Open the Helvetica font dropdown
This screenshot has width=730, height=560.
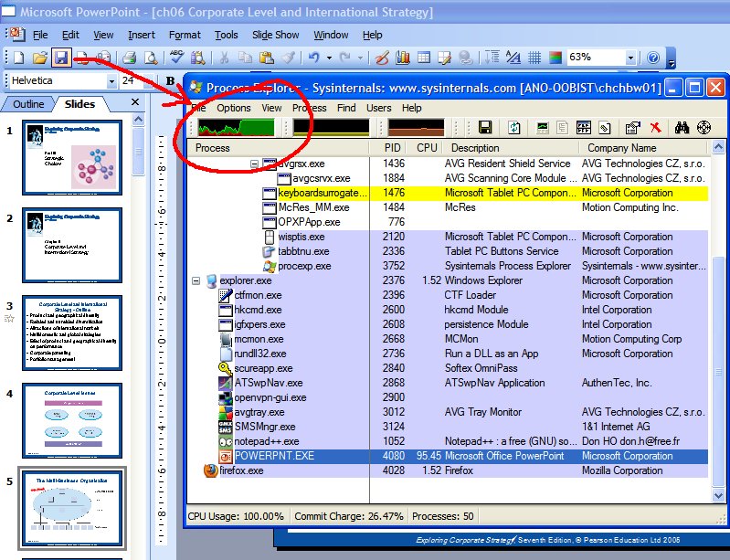[x=111, y=81]
